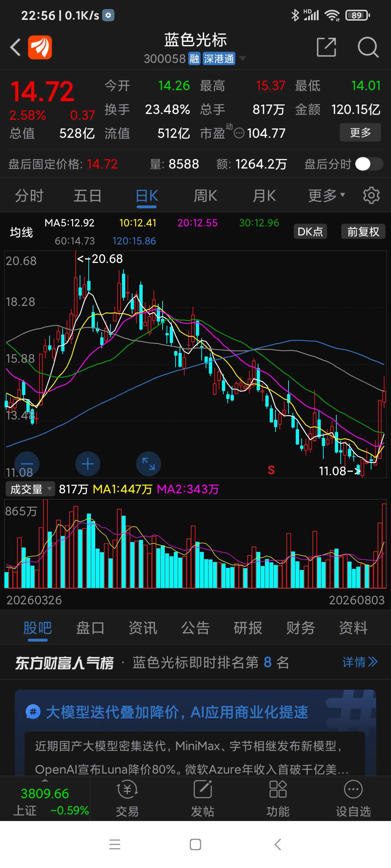Open the 资讯 tab
The image size is (391, 868).
coord(143,627)
